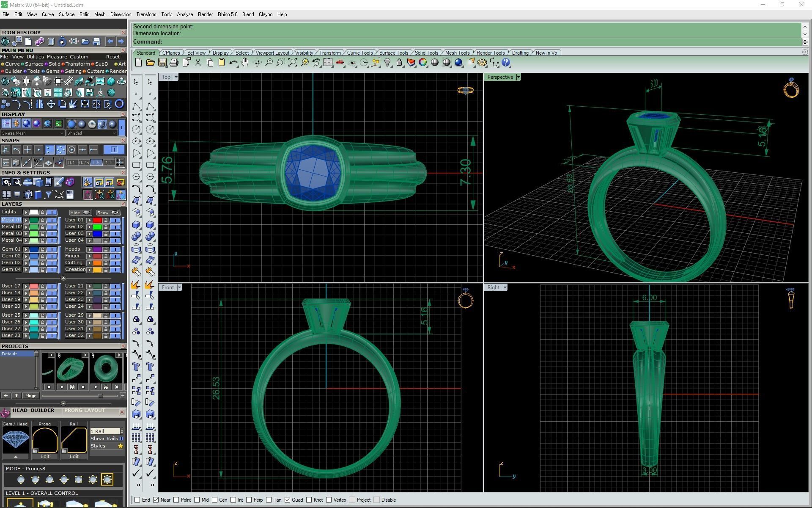Open the Clayoo menu
Screen dimensions: 812x508
[x=266, y=14]
